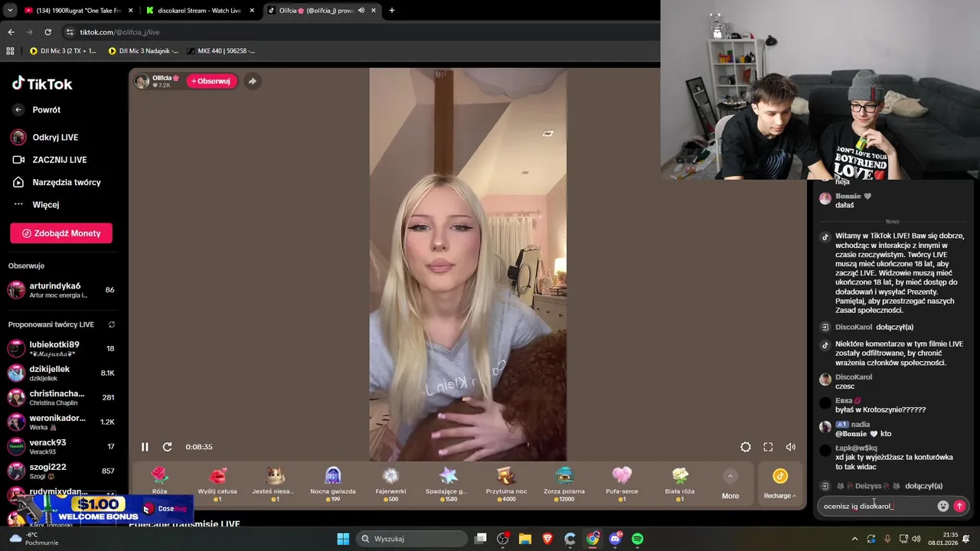Open dzikijellek live stream
Screen dimensions: 980x551
[61, 373]
